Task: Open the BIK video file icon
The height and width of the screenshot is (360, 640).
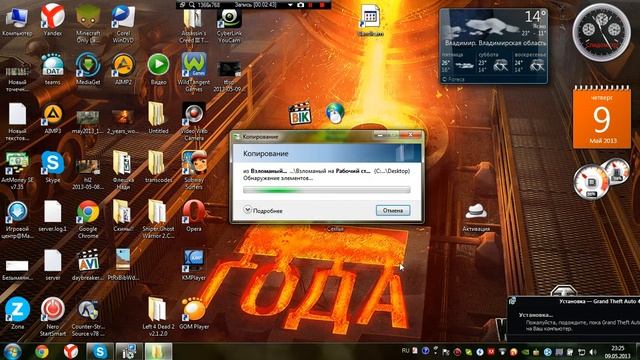Action: coord(300,114)
